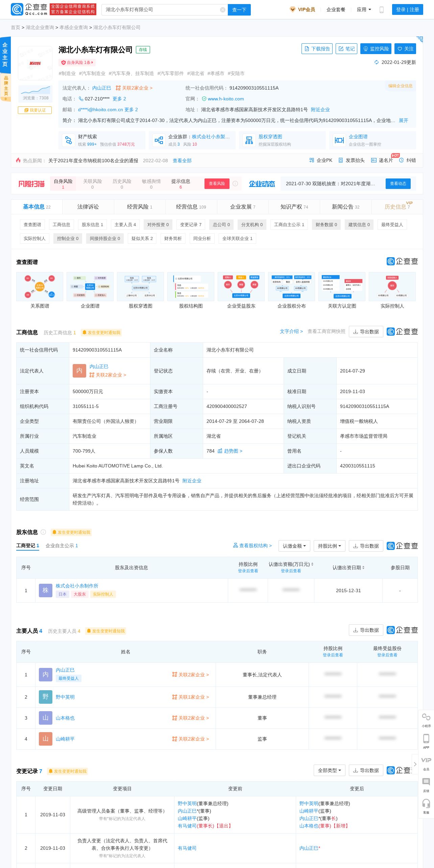Screen dimensions: 434x868
Task: Expand the 自身风险 1条 tag
Action: point(77,63)
